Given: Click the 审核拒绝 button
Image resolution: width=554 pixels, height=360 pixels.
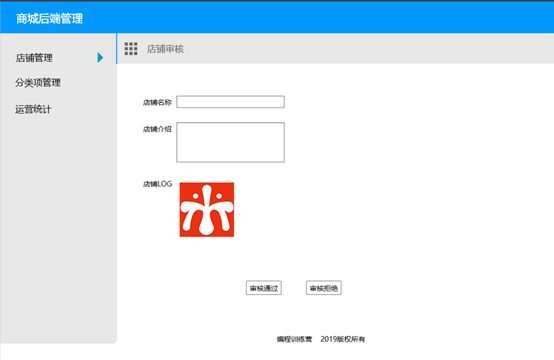Looking at the screenshot, I should pyautogui.click(x=324, y=288).
